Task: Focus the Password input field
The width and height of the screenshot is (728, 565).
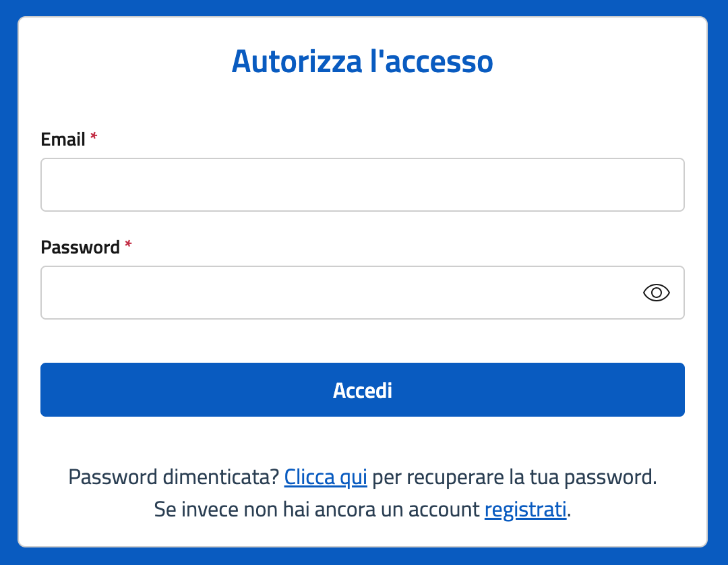Action: [x=337, y=293]
